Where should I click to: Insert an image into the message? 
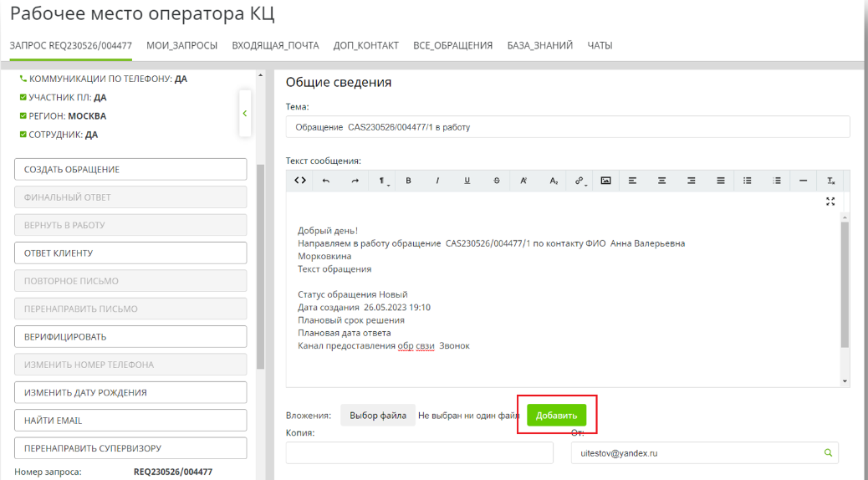click(x=605, y=181)
